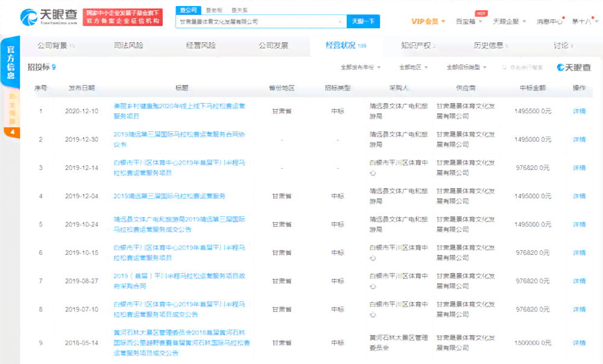Open the 消息中心 notifications
This screenshot has height=364, width=603.
550,22
